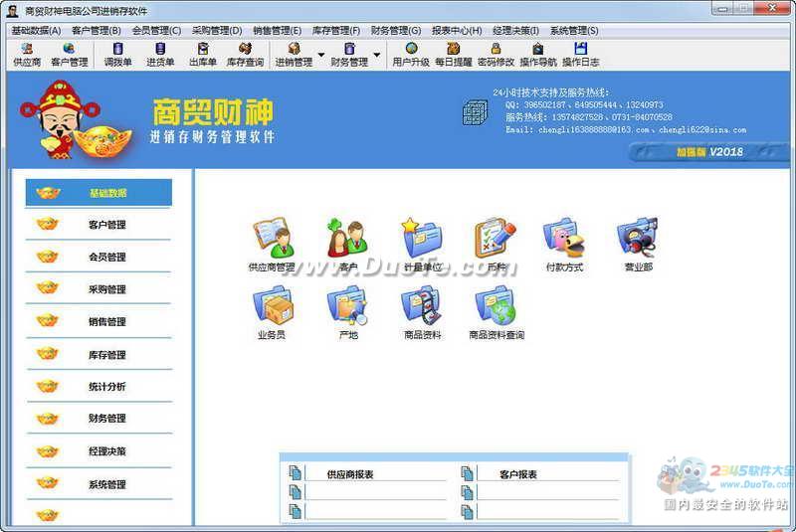Image resolution: width=796 pixels, height=532 pixels.
Task: Open 库存查询 from the toolbar
Action: (245, 55)
